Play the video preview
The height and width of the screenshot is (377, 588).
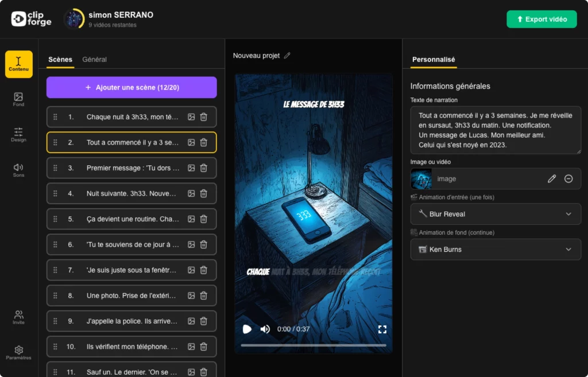(x=247, y=329)
